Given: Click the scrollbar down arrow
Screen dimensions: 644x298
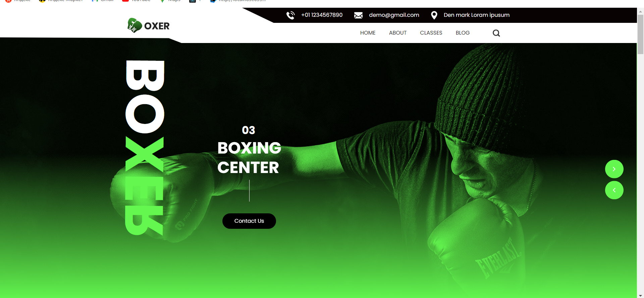Looking at the screenshot, I should [640, 296].
